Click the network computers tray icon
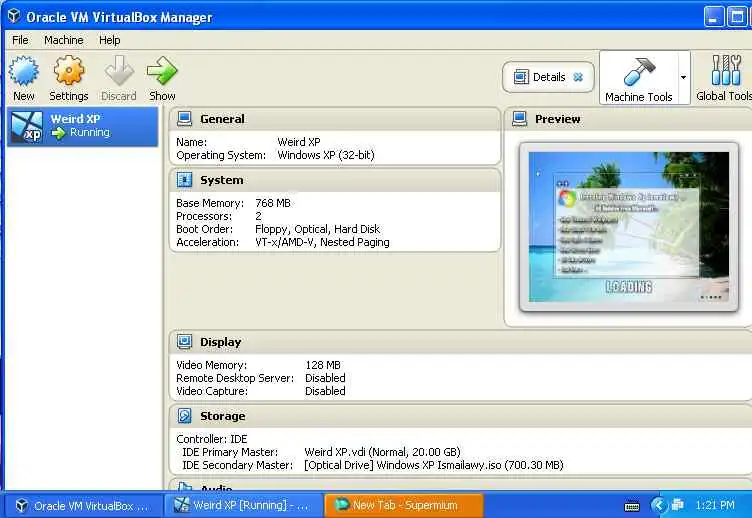Viewport: 752px width, 518px height. pyautogui.click(x=678, y=505)
